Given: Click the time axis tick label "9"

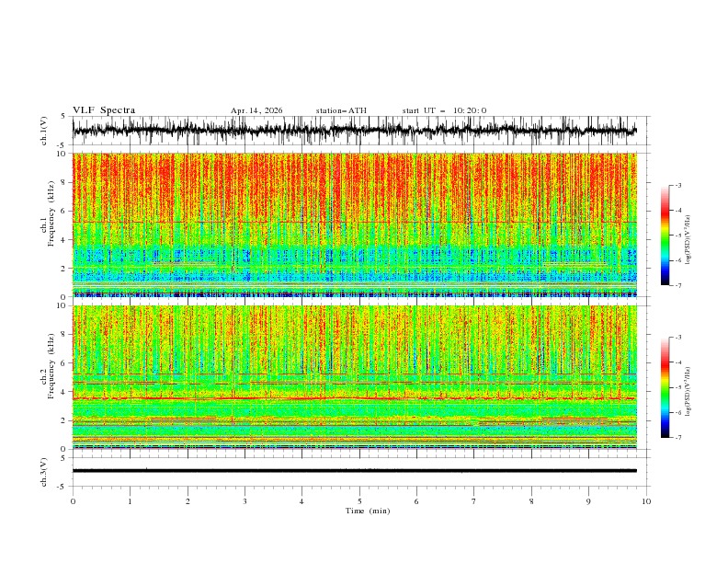Looking at the screenshot, I should (x=588, y=501).
